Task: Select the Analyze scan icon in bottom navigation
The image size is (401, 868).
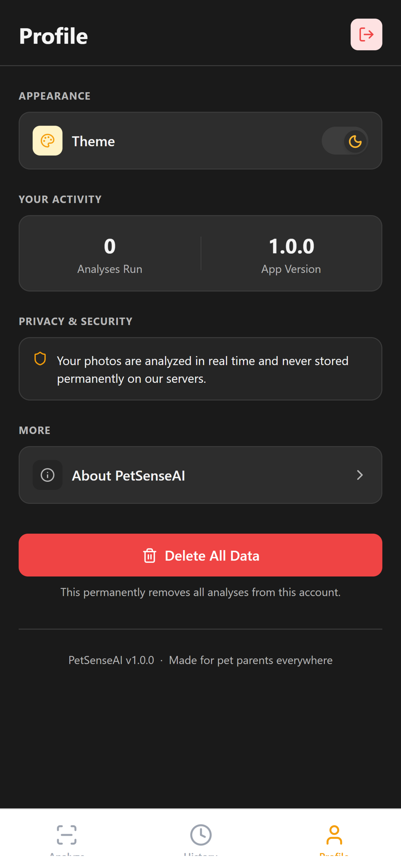Action: (x=66, y=835)
